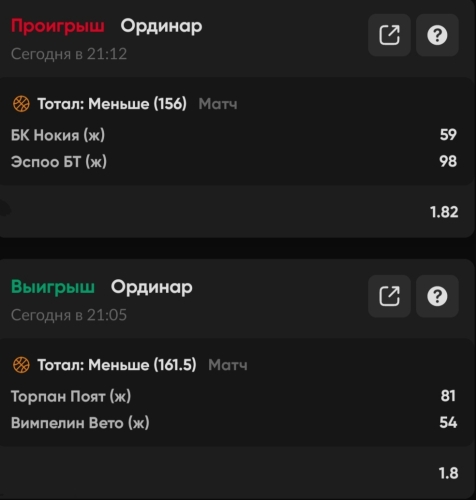The width and height of the screenshot is (476, 500).
Task: Open Тотал: Меньше (161.5) bet details
Action: pyautogui.click(x=117, y=365)
